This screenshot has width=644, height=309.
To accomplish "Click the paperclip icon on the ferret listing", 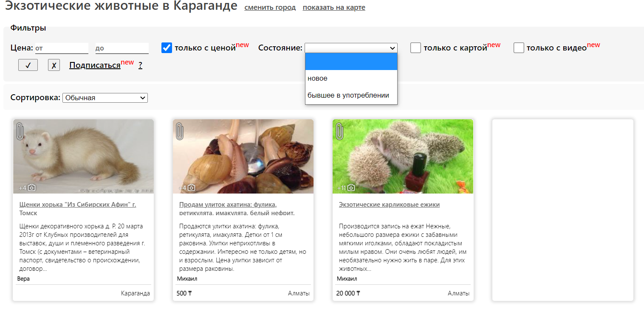I will pyautogui.click(x=20, y=131).
